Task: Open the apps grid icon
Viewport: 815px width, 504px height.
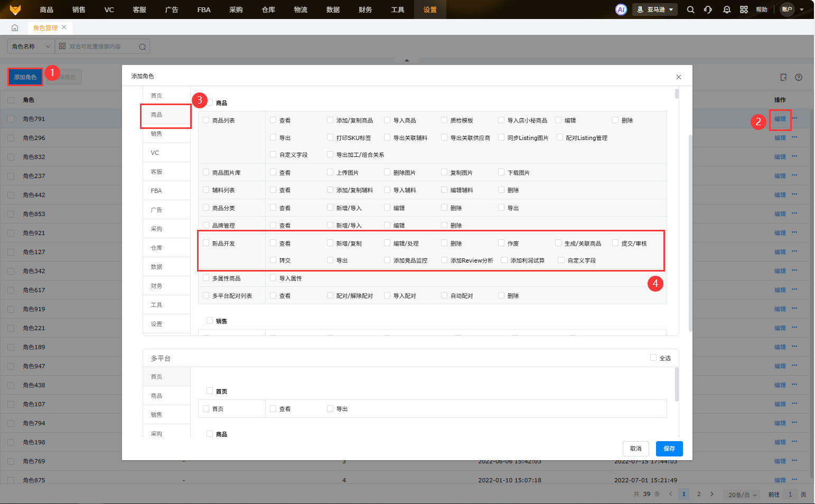Action: point(744,10)
